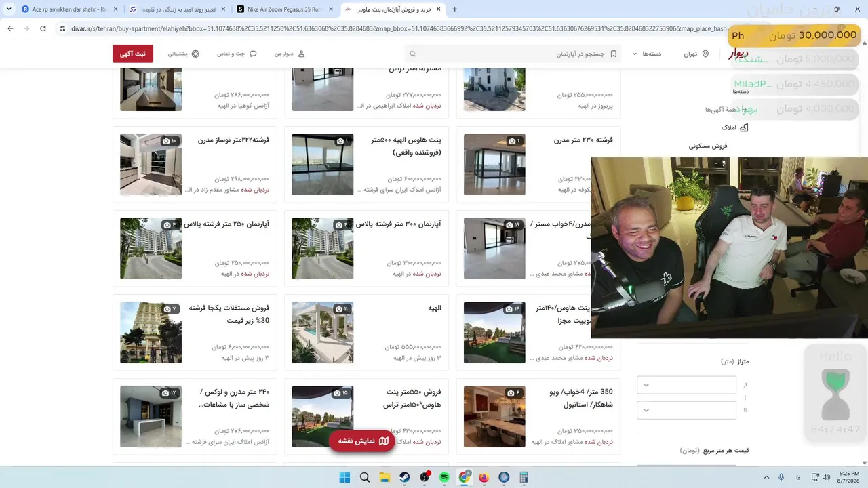Open the دیوار من account menu
Image resolution: width=868 pixels, height=488 pixels.
coord(290,54)
